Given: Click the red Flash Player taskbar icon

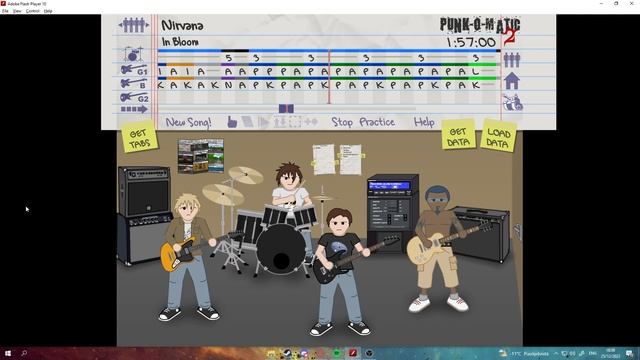Looking at the screenshot, I should [x=353, y=353].
